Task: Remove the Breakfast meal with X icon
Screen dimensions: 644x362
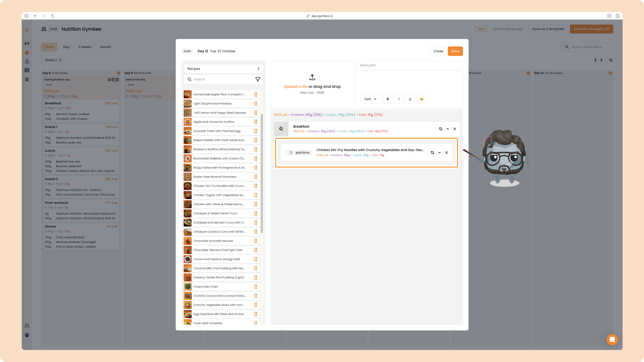Action: 455,129
